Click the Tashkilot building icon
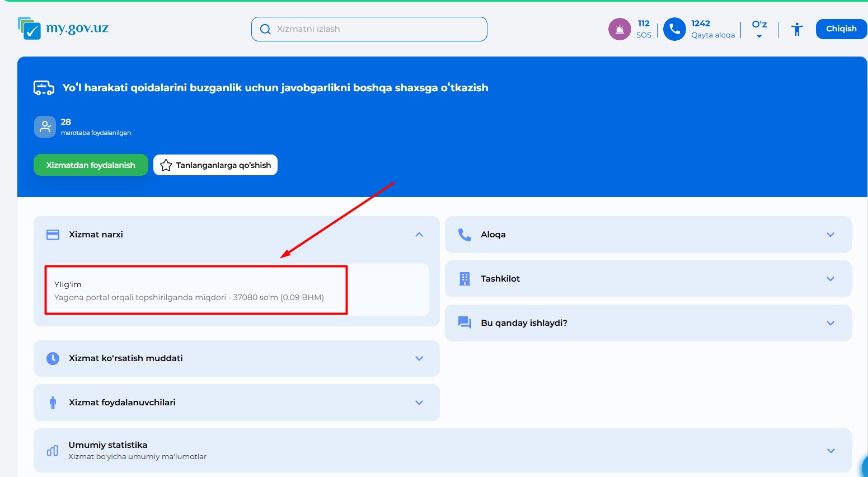The width and height of the screenshot is (868, 477). coord(465,279)
